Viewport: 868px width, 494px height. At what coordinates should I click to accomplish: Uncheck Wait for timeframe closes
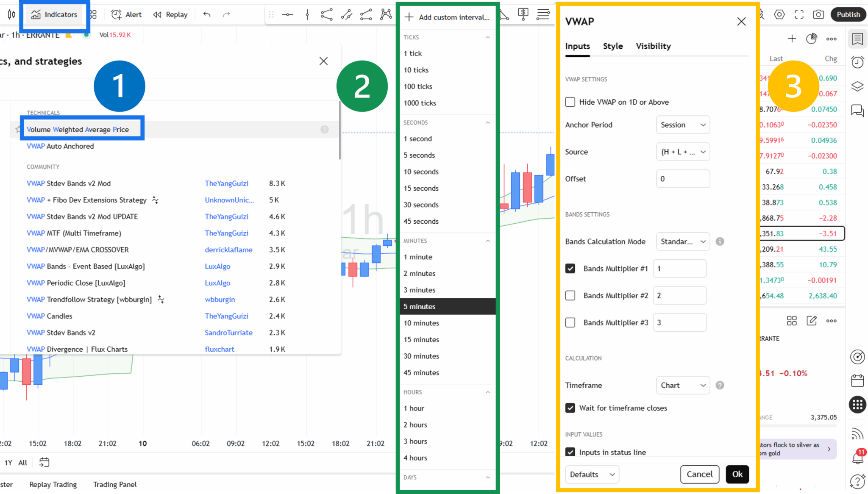pos(570,408)
